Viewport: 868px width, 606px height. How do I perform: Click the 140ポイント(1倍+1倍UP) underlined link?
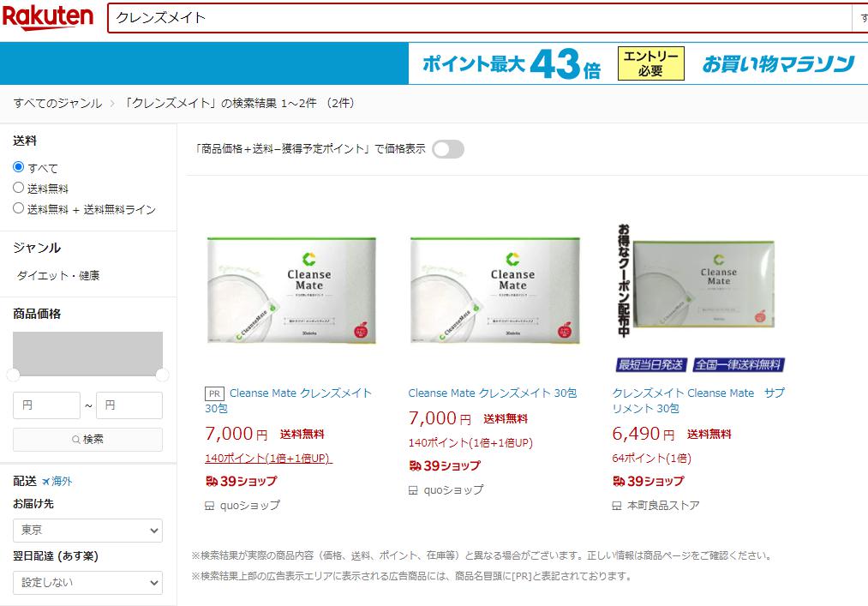tap(268, 458)
